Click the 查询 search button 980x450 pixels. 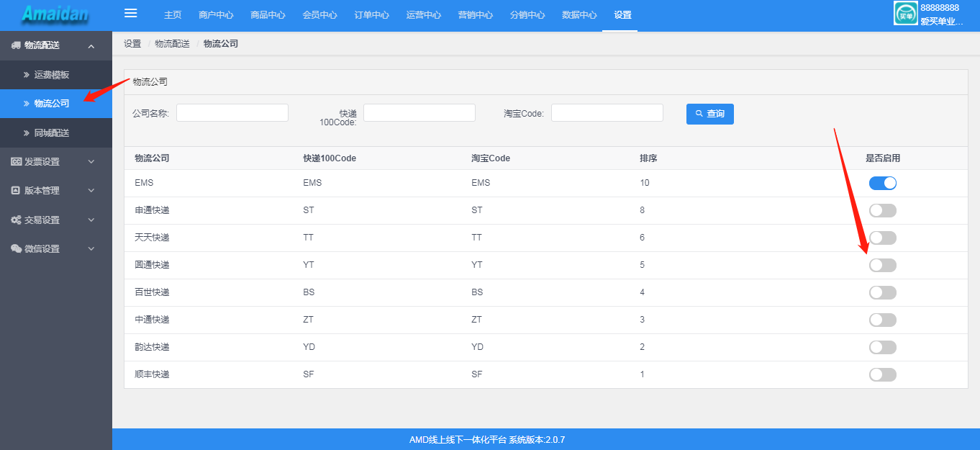710,114
